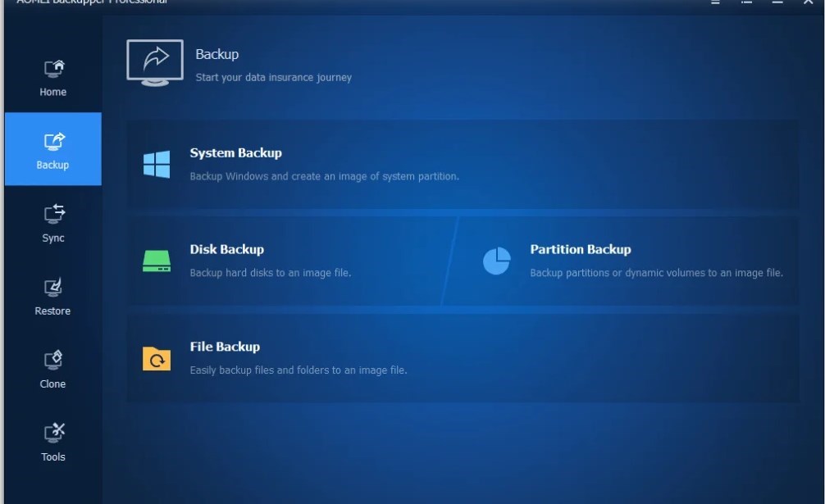Click "Easily backup files and folders to an image file."
This screenshot has height=504, width=825.
click(299, 370)
